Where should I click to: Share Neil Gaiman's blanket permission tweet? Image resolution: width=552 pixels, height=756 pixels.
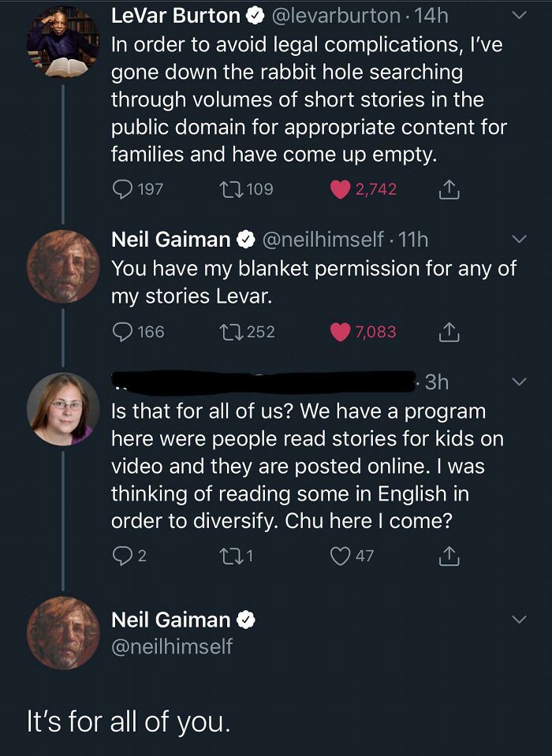click(446, 333)
